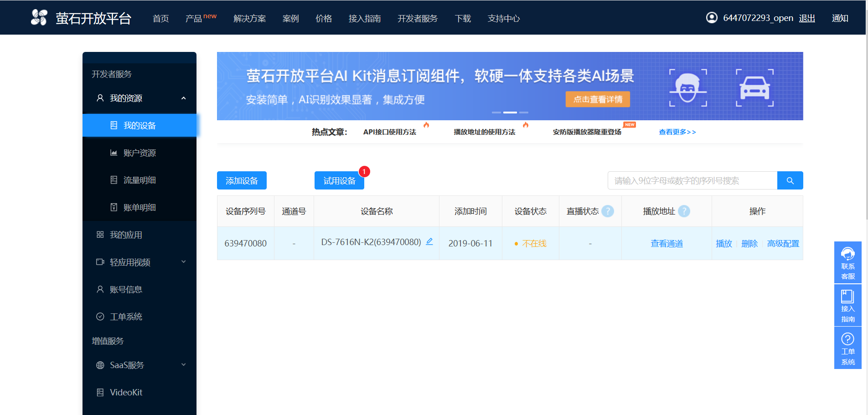The height and width of the screenshot is (415, 868).
Task: Click the 流量明细 document icon
Action: (114, 180)
